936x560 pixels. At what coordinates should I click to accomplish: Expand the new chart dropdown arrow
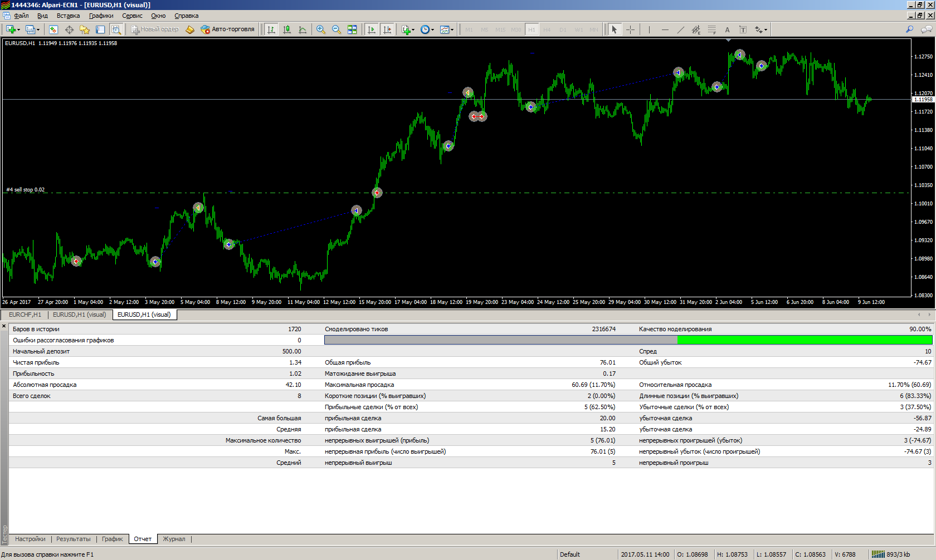click(19, 30)
